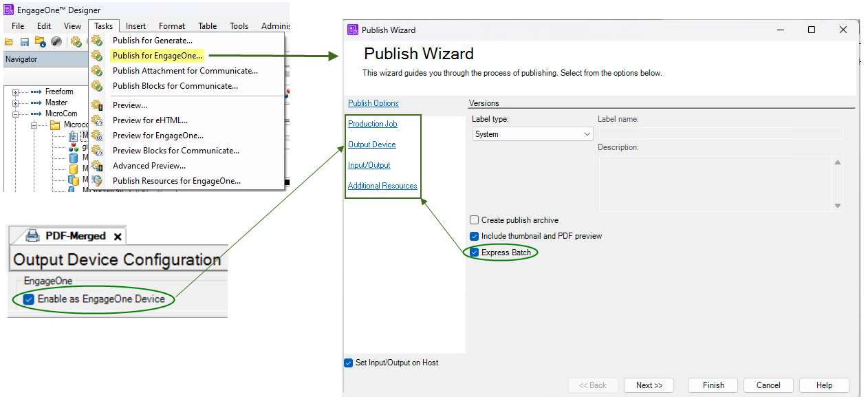Screen dimensions: 868x397
Task: Click the icon beside Publish Resources for EngageOne
Action: pos(97,181)
